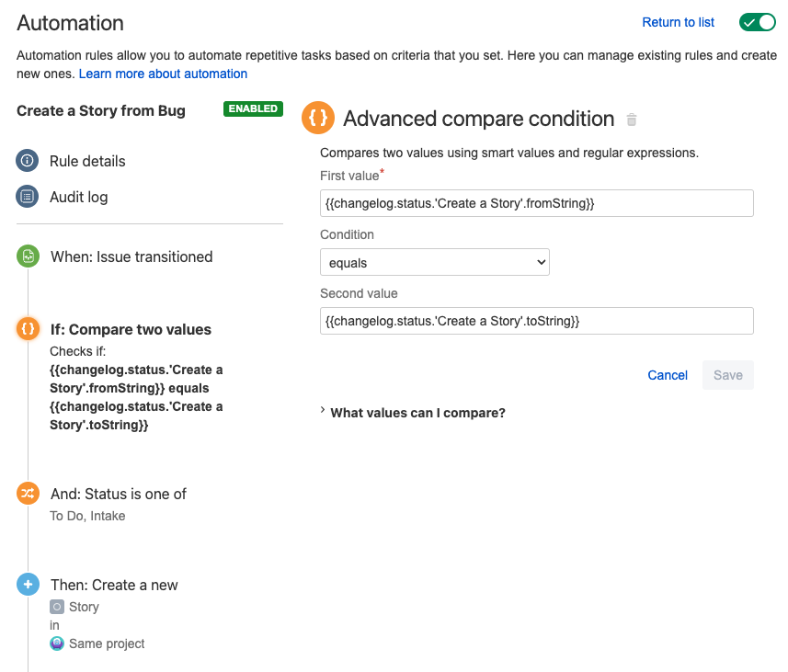788x672 pixels.
Task: Click the Same project avatar icon
Action: coord(57,644)
